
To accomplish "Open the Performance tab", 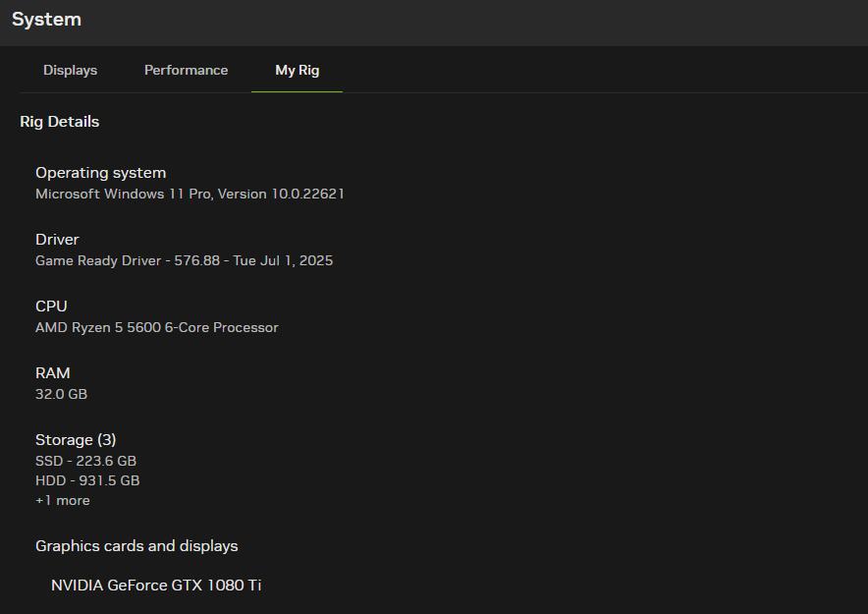I will (186, 71).
